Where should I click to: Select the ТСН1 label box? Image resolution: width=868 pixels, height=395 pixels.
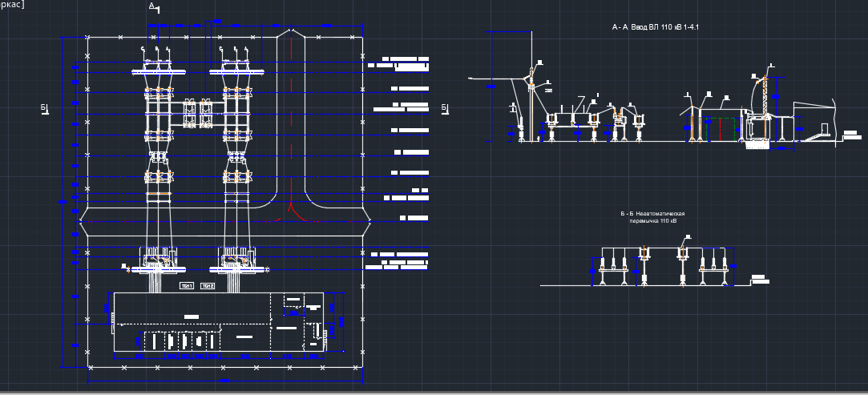click(x=187, y=286)
